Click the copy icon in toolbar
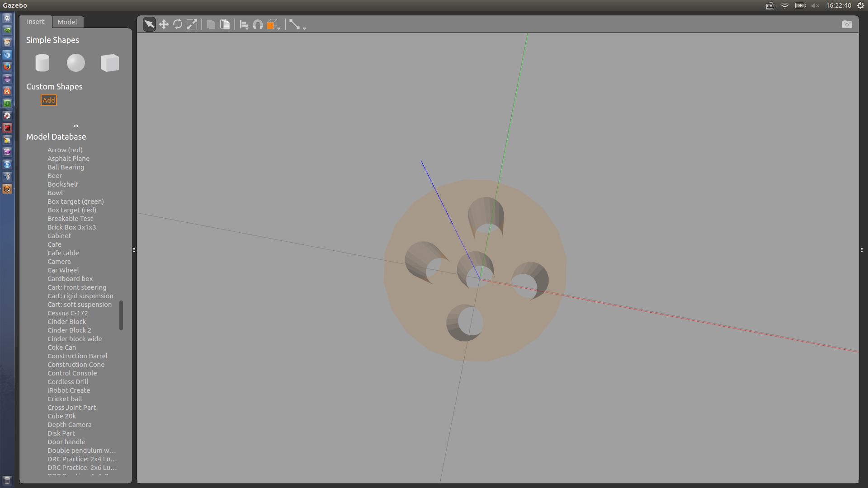The height and width of the screenshot is (488, 868). pyautogui.click(x=211, y=24)
